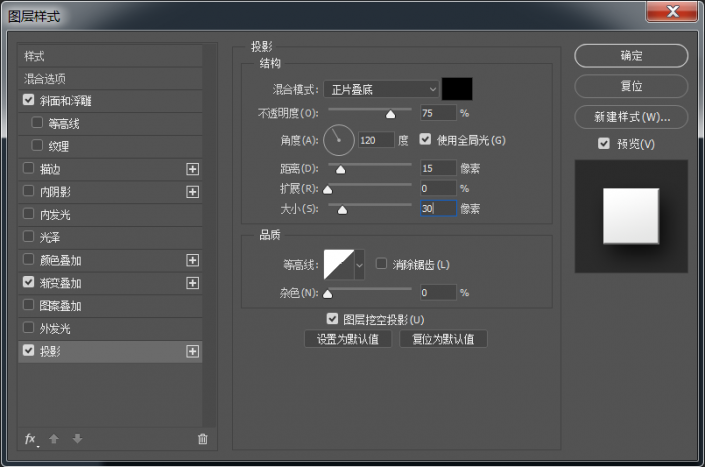Add another 投影 effect with plus icon

click(x=192, y=351)
